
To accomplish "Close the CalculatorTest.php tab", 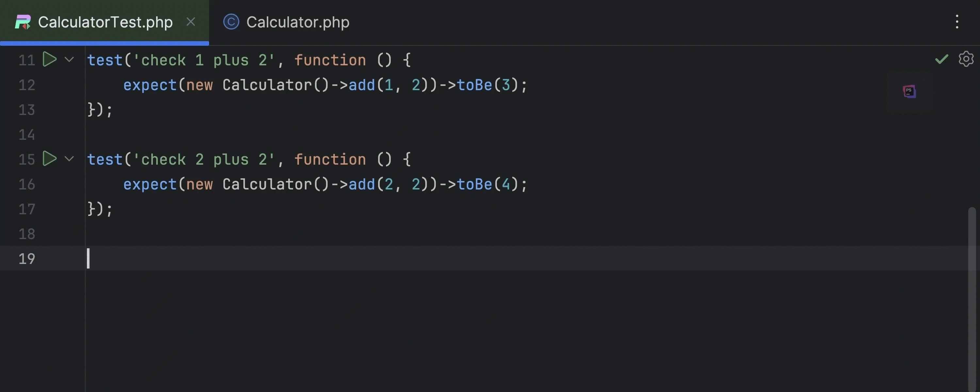I will point(190,22).
